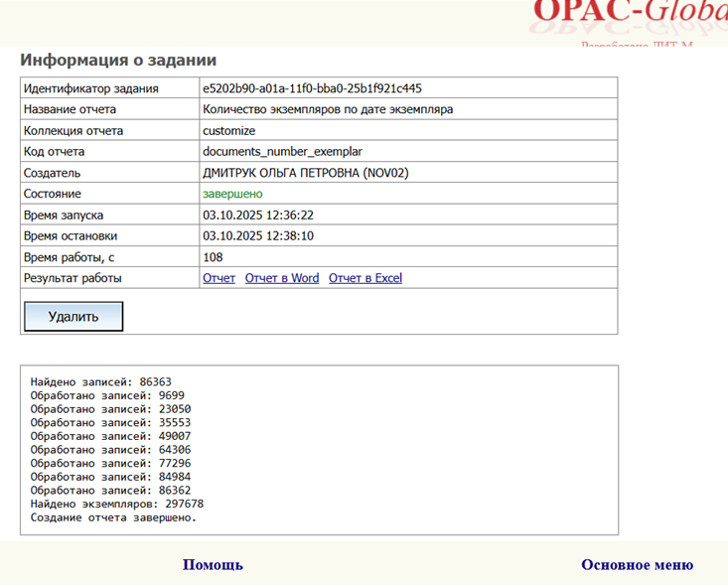Click the report code 'documents_number_exemplar'
This screenshot has width=728, height=585.
(x=282, y=152)
